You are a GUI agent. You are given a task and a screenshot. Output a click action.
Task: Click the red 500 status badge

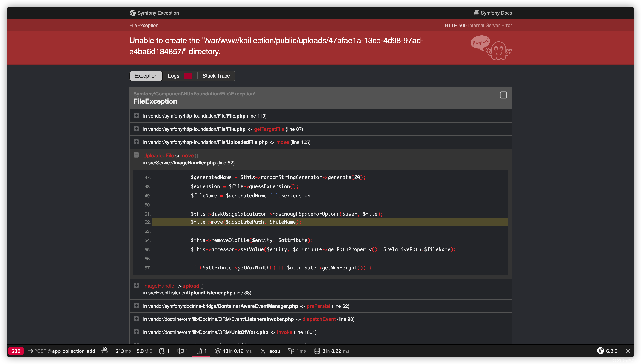coord(16,351)
